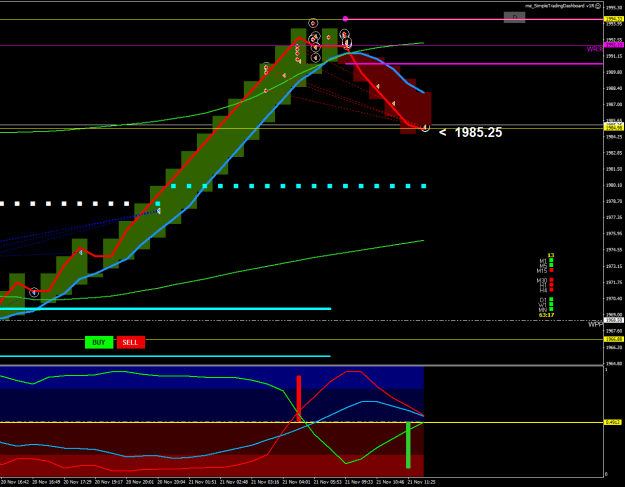The height and width of the screenshot is (487, 625).
Task: Click the '21 Nov 11:25' time axis label
Action: [x=421, y=482]
